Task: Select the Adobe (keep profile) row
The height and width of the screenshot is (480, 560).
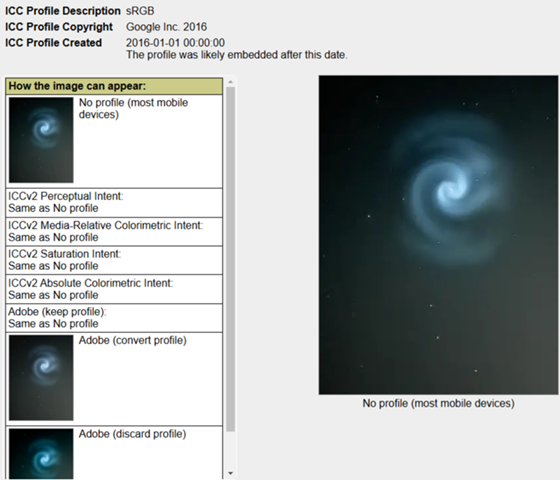Action: [x=114, y=318]
